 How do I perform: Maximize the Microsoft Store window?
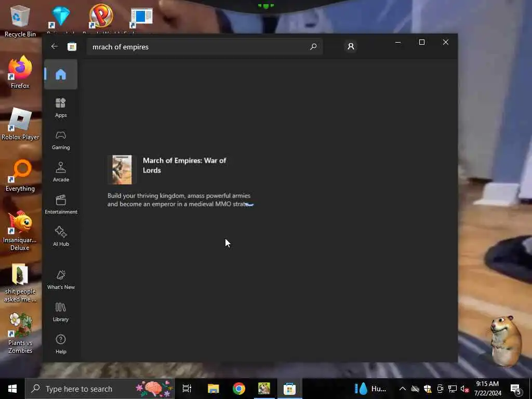422,42
